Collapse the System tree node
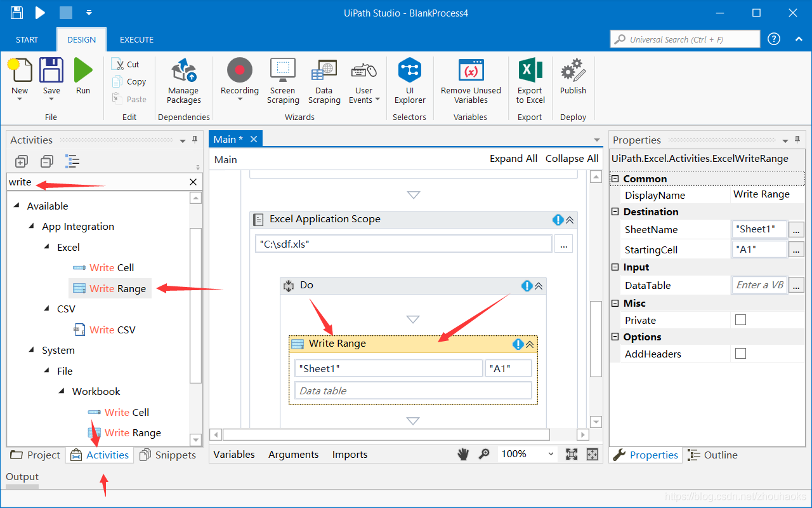Image resolution: width=812 pixels, height=508 pixels. click(31, 351)
